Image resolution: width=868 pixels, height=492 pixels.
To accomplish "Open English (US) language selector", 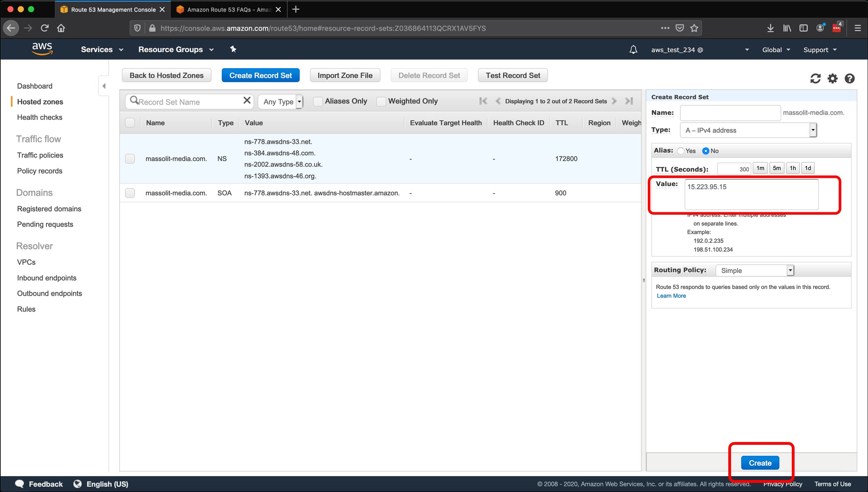I will (x=101, y=484).
